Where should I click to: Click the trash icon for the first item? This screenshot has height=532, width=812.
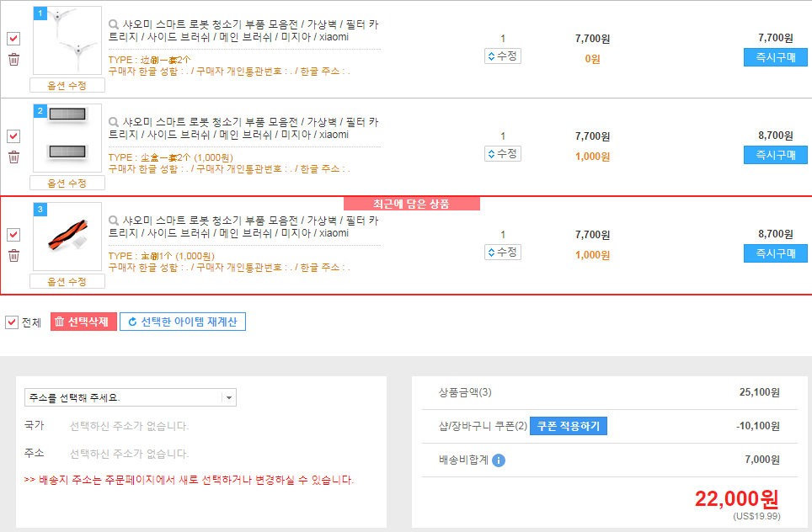tap(13, 59)
